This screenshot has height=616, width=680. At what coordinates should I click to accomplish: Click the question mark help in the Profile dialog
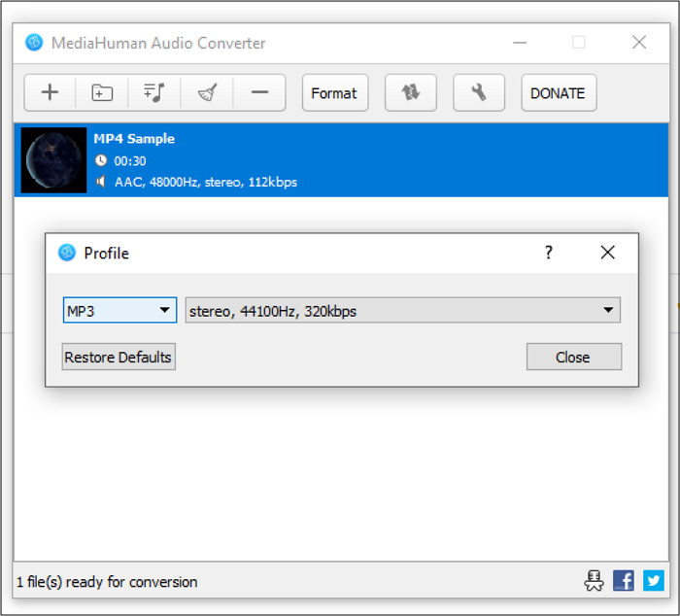point(549,253)
